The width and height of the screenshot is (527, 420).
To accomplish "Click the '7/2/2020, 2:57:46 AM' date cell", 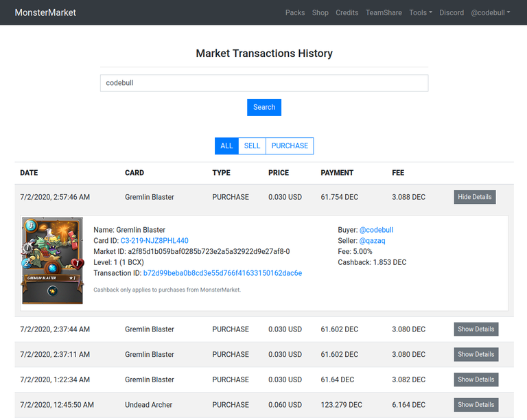I will [x=55, y=197].
